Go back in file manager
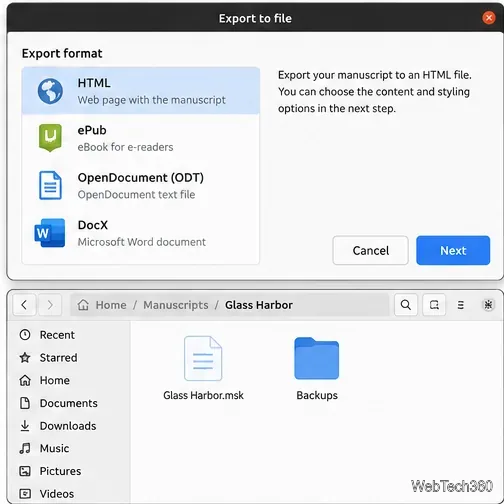The image size is (504, 504). (24, 305)
